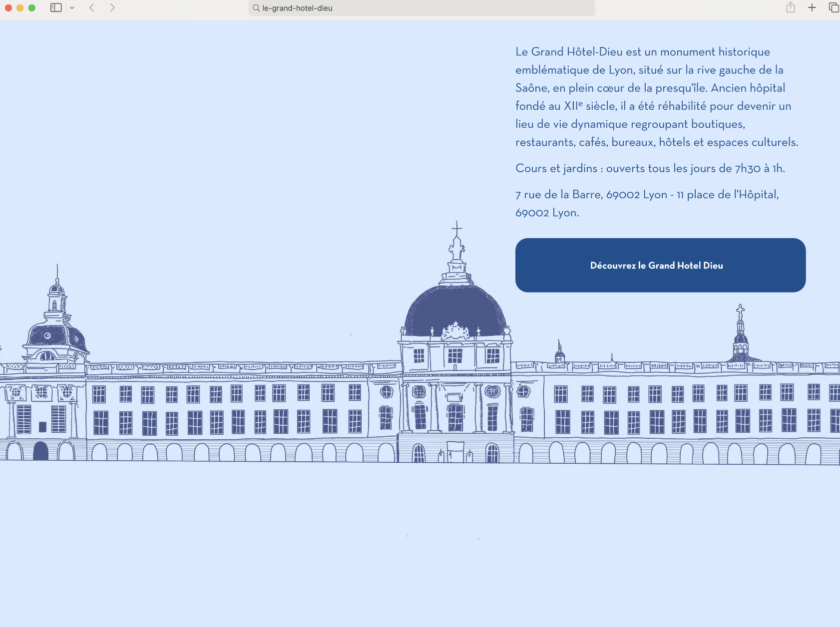The image size is (840, 627).
Task: Close the window with the red button
Action: (x=8, y=8)
